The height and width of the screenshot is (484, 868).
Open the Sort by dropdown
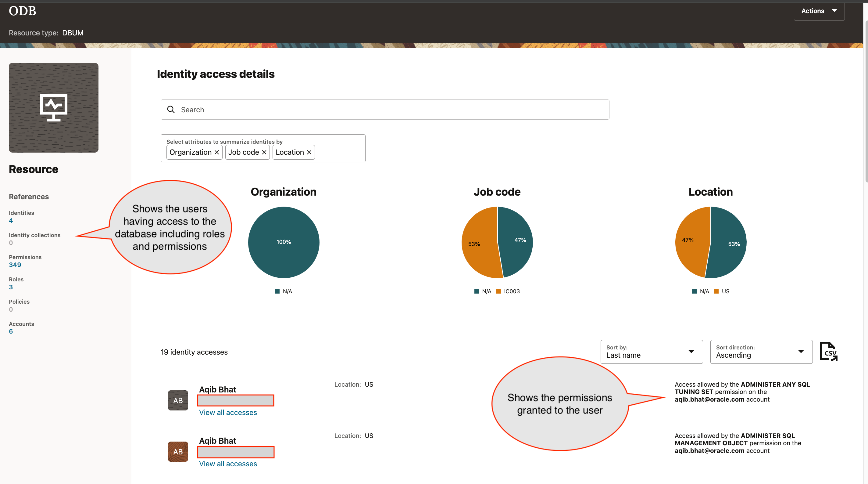coord(651,352)
